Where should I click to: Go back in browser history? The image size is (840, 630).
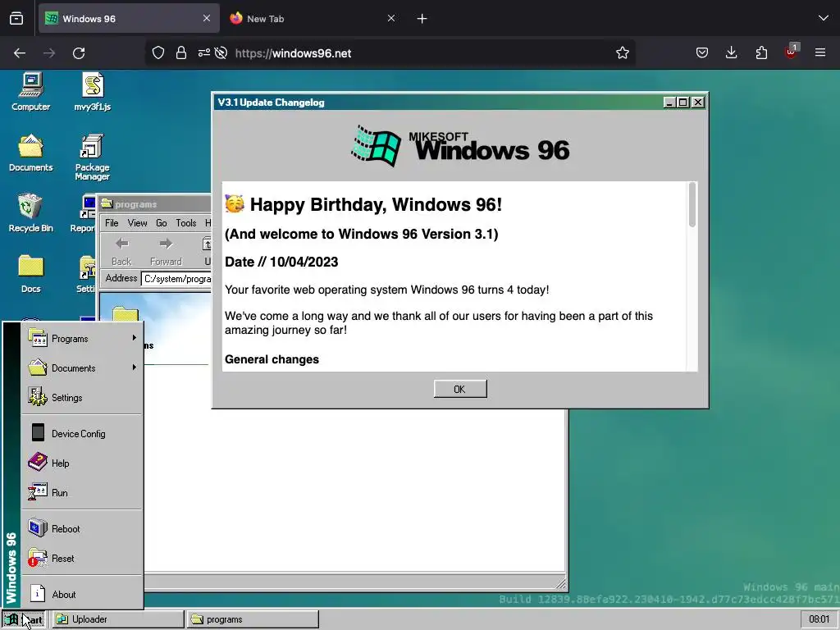tap(20, 53)
